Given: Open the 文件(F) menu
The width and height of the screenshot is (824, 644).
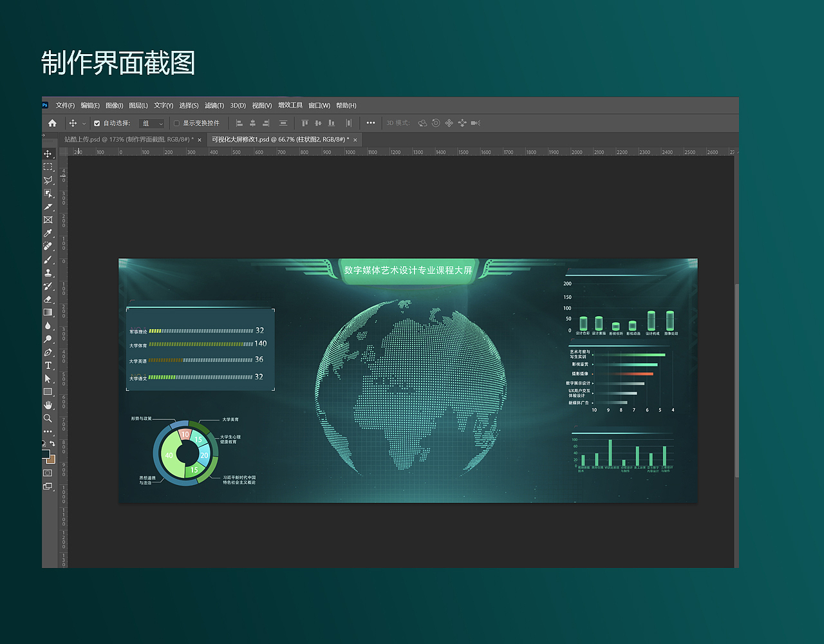Looking at the screenshot, I should click(65, 106).
